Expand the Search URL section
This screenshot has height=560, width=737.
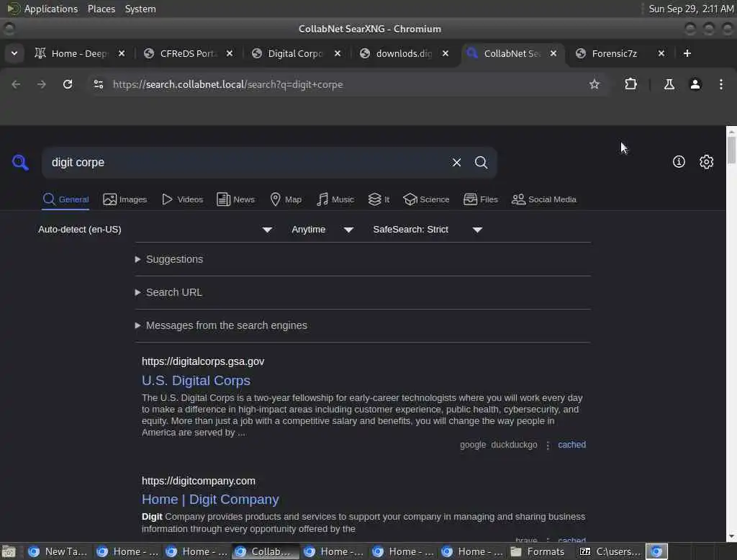coord(168,292)
